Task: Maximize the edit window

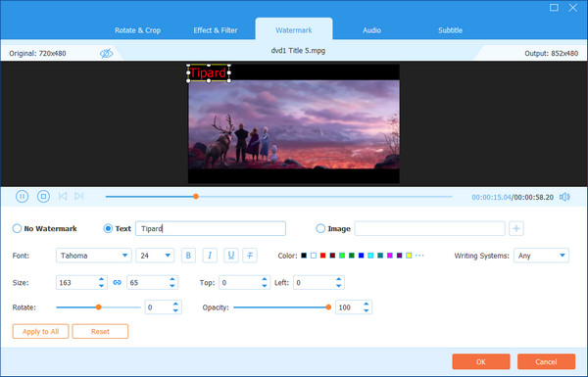Action: tap(554, 8)
